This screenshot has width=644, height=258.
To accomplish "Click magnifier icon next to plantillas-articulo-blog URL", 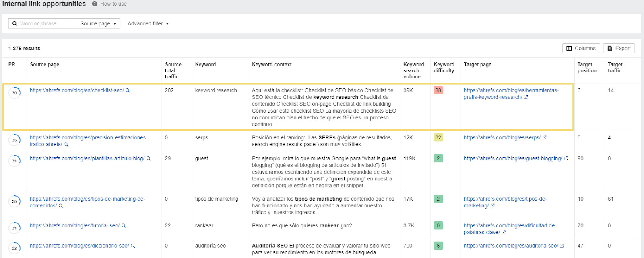I will pos(149,159).
